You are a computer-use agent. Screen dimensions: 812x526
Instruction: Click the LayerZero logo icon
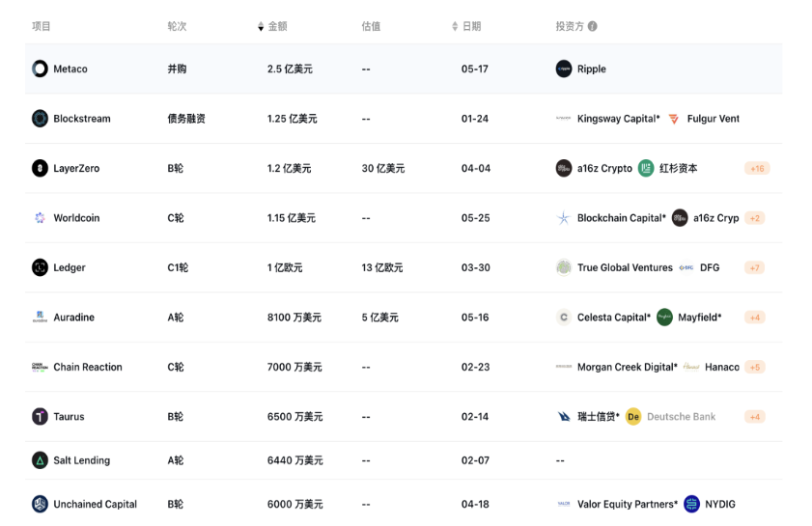pyautogui.click(x=40, y=168)
